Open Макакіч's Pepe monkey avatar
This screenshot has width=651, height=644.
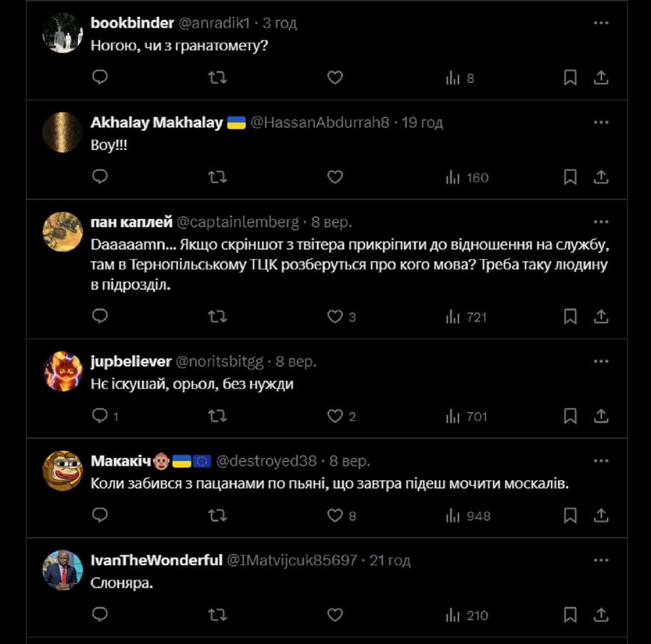pyautogui.click(x=63, y=471)
